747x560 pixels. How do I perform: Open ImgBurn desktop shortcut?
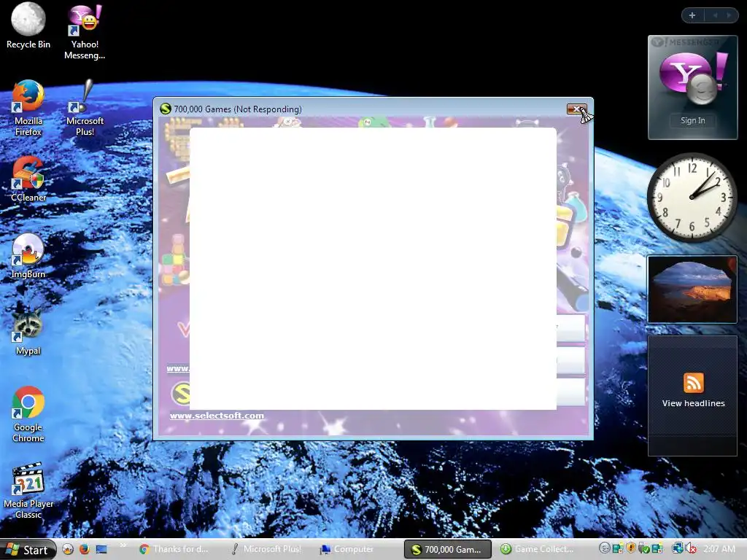[28, 256]
